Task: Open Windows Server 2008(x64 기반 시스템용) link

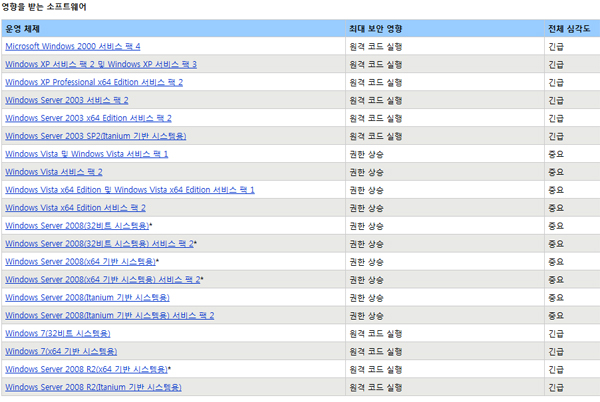Action: point(81,262)
